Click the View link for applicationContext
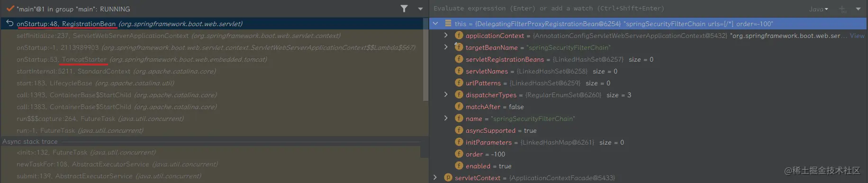This screenshot has width=868, height=183. tap(857, 36)
